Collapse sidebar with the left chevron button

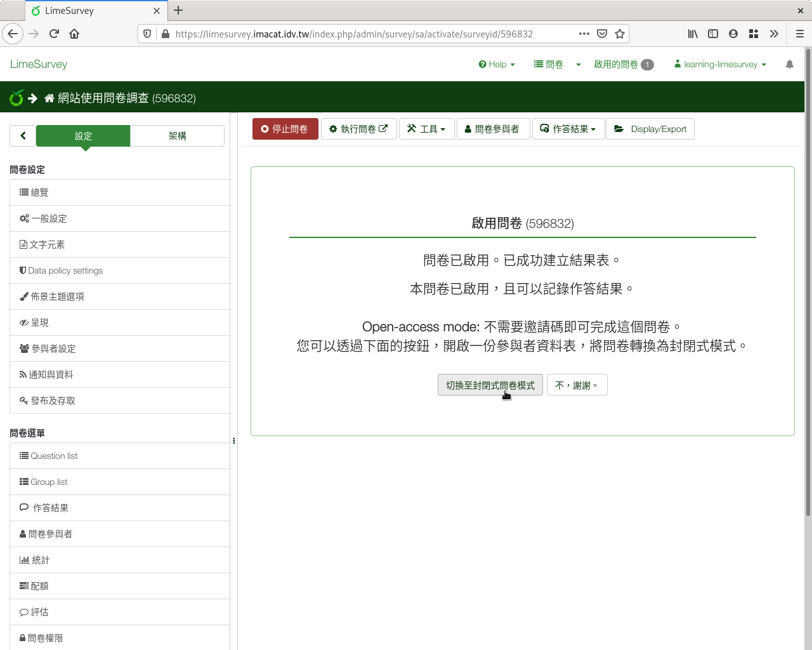[x=23, y=135]
